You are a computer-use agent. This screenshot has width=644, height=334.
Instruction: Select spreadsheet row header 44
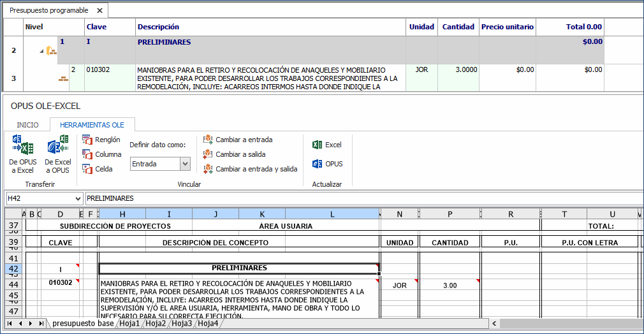pyautogui.click(x=13, y=284)
